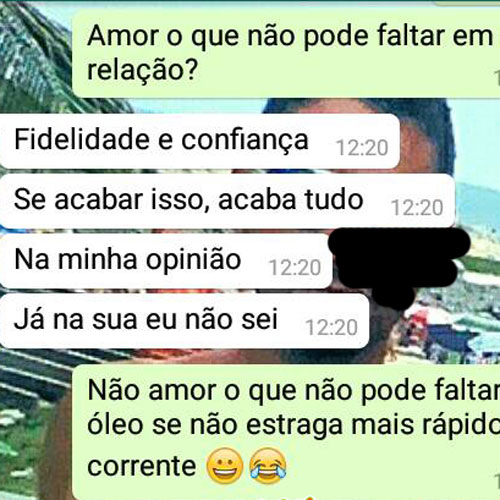Select the 'Fidelidade e confiança' message bubble
Screen dimensions: 500x500
point(200,141)
